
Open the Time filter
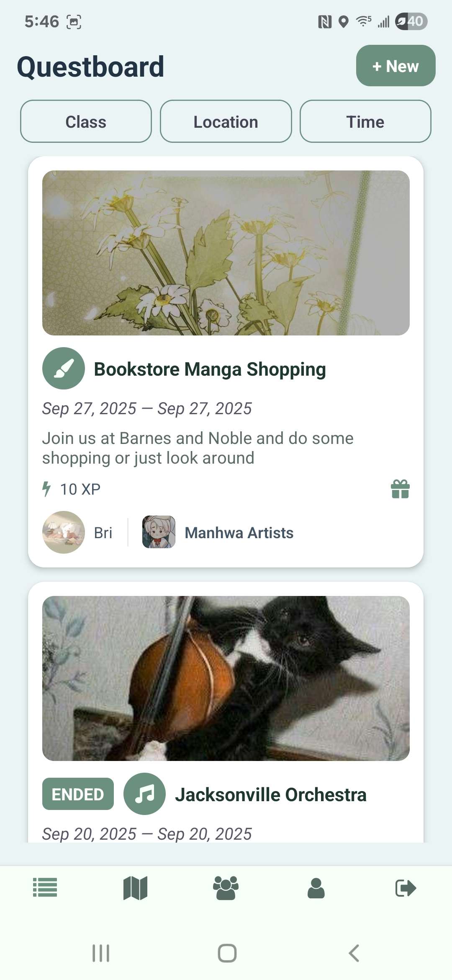point(365,121)
